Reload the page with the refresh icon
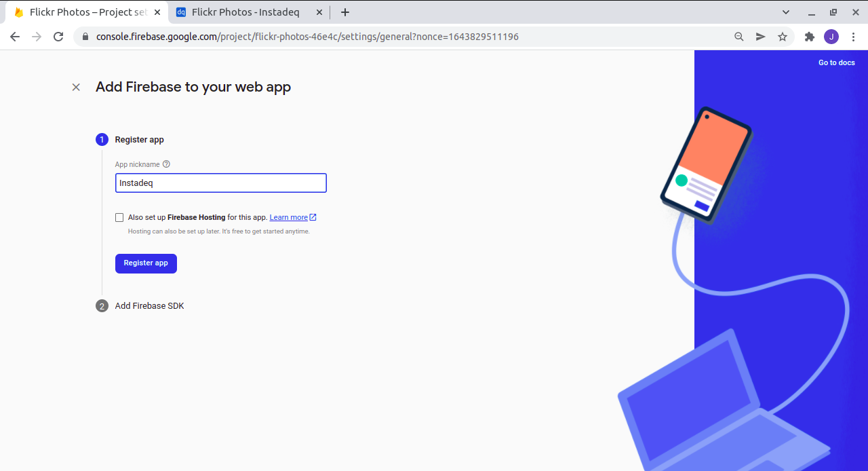The height and width of the screenshot is (471, 868). 58,37
